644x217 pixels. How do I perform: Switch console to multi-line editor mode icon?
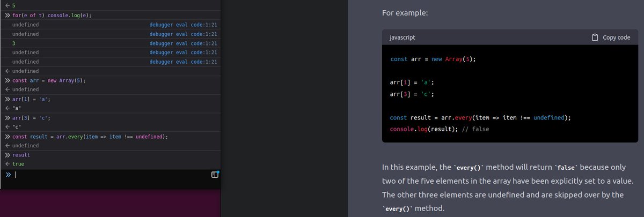pos(215,175)
